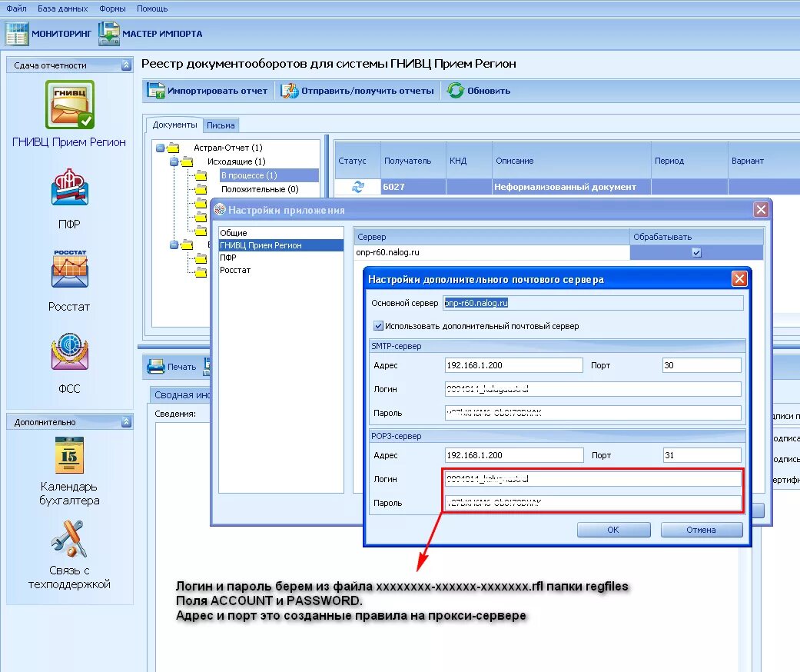Switch to the Документы tab
The width and height of the screenshot is (800, 672).
174,125
